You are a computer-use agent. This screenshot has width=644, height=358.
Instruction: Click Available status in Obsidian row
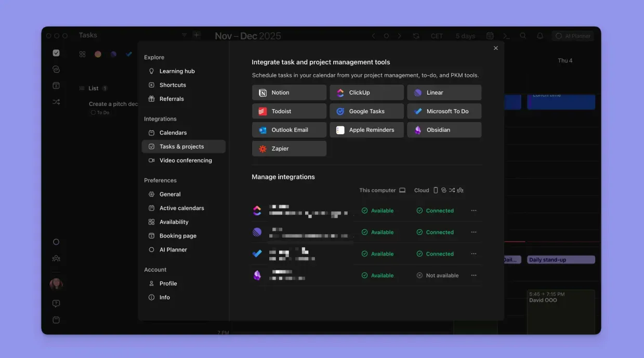point(377,275)
